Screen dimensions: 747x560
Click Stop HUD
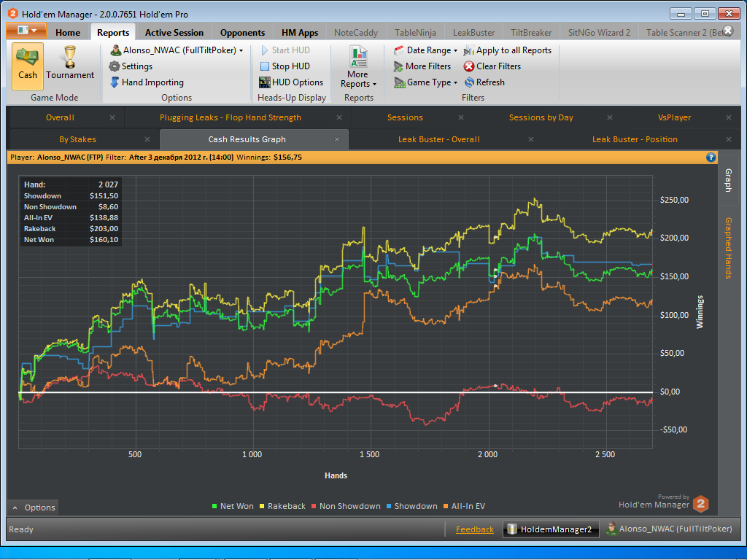285,66
